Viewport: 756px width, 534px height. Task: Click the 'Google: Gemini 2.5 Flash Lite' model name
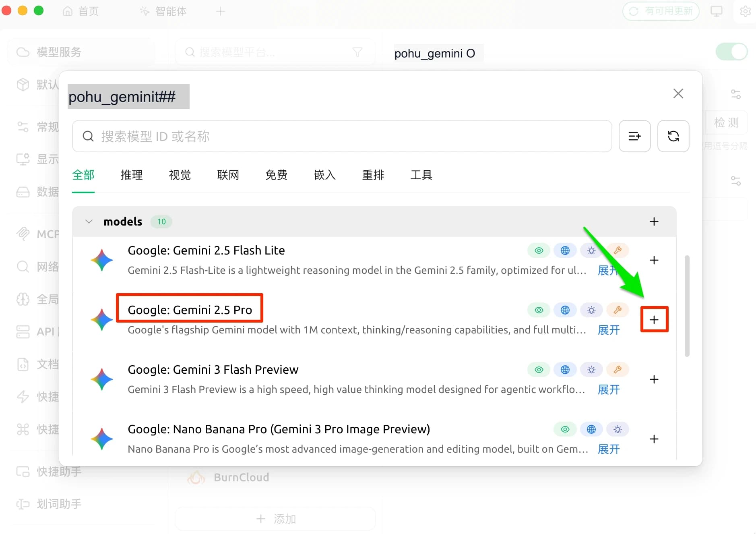[x=206, y=250]
